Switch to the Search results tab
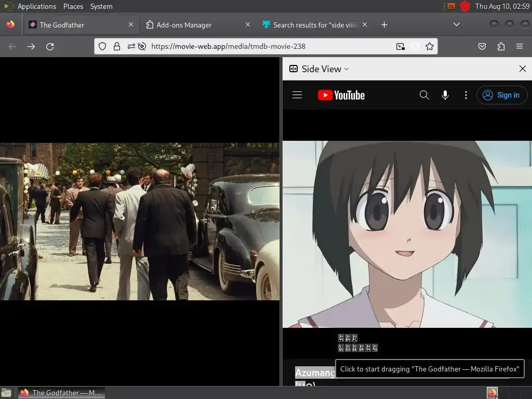Viewport: 532px width, 399px height. coord(314,25)
